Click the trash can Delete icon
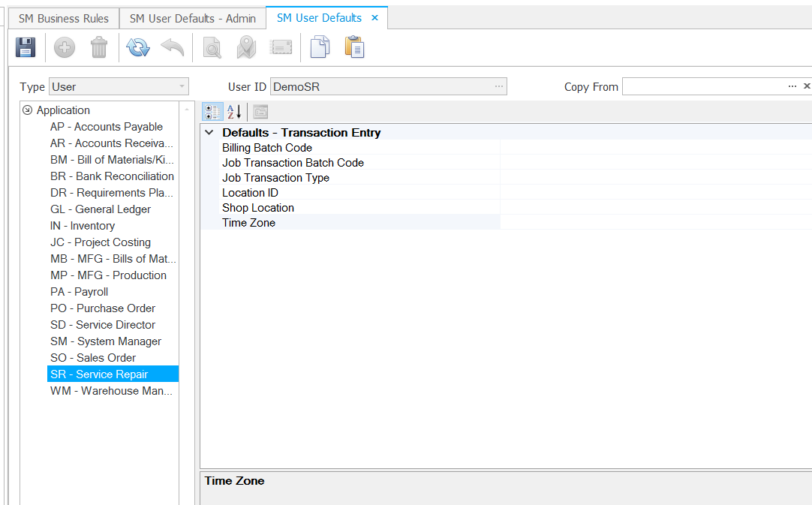The height and width of the screenshot is (505, 812). (99, 48)
